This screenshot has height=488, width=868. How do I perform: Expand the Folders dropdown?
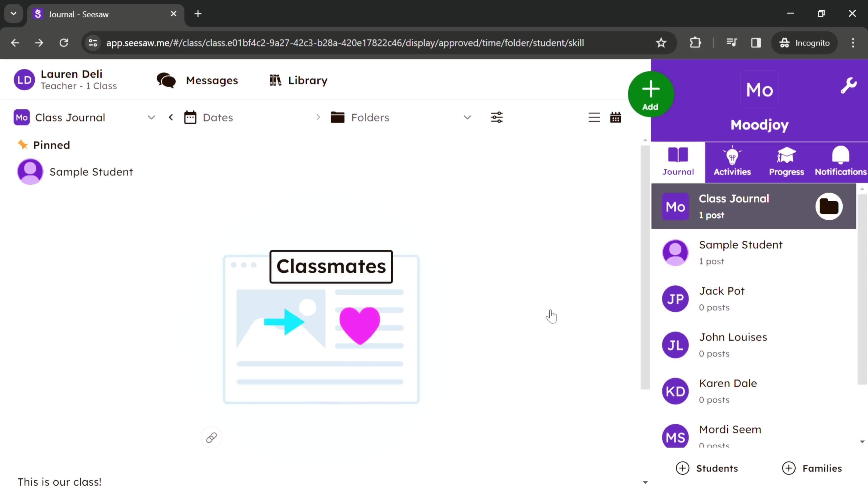(x=468, y=117)
